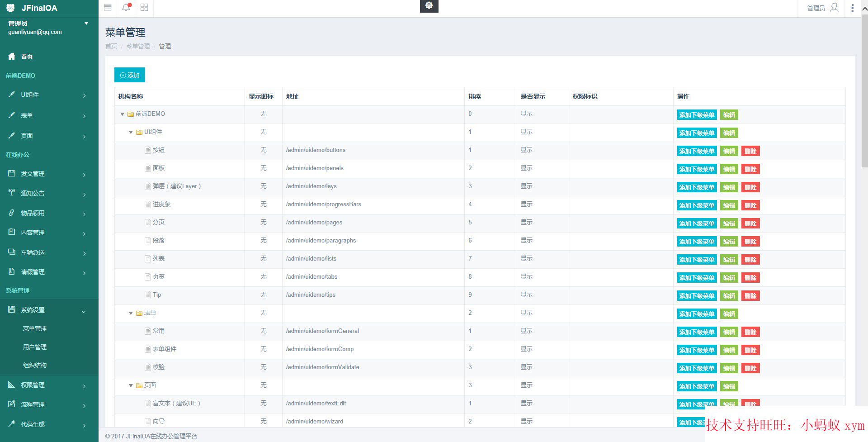Collapse the 页面 tree node arrow
Screen dimensions: 868x442
point(131,385)
